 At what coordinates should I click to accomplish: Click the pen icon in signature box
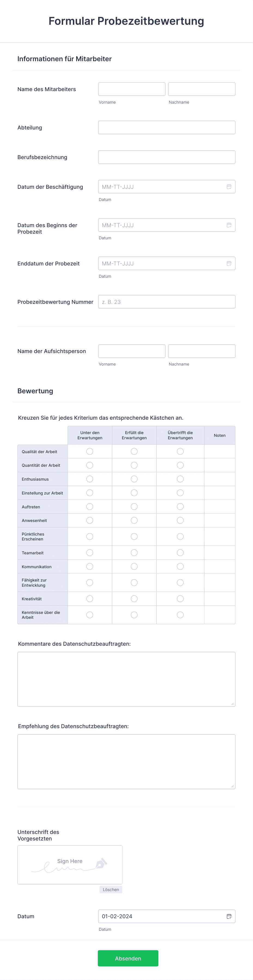[101, 864]
